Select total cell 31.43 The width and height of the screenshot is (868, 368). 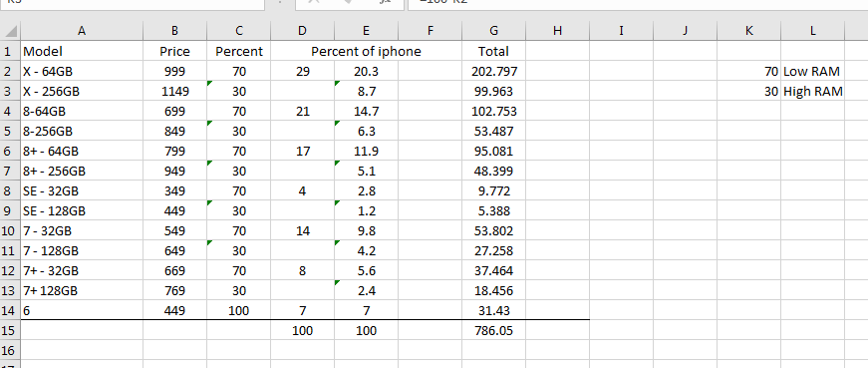pyautogui.click(x=493, y=311)
